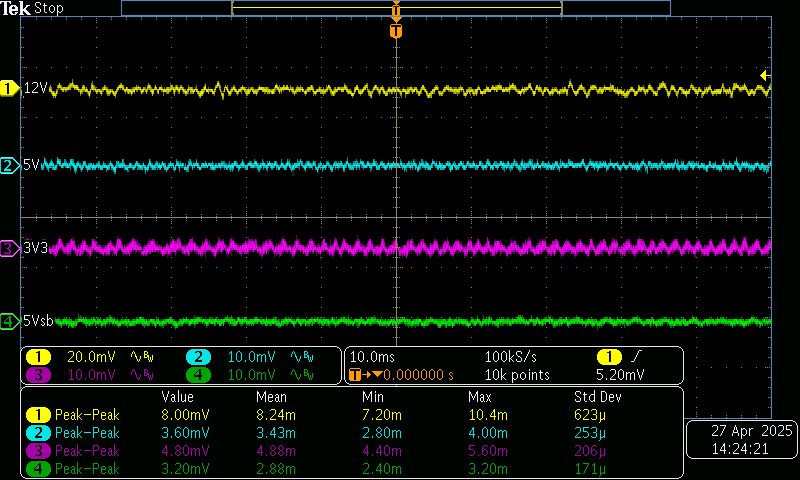Screen dimensions: 800x480
Task: Click the 5V channel label
Action: [31, 165]
